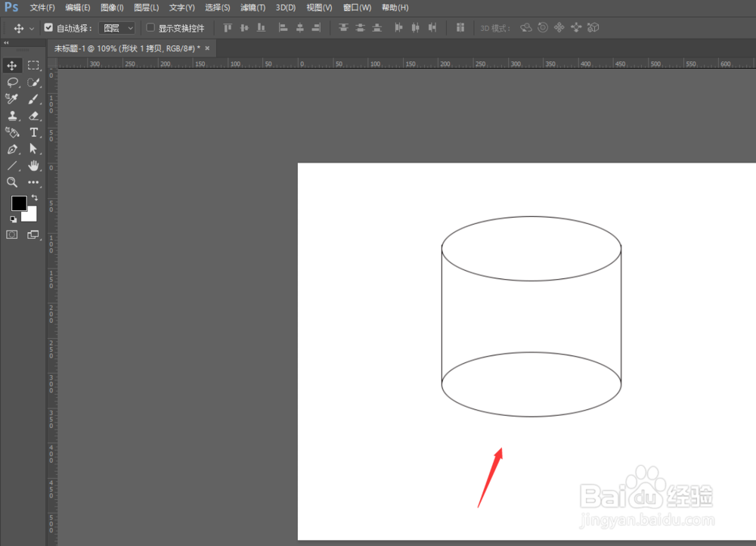The width and height of the screenshot is (756, 546).
Task: Select the Eraser tool
Action: pyautogui.click(x=33, y=116)
